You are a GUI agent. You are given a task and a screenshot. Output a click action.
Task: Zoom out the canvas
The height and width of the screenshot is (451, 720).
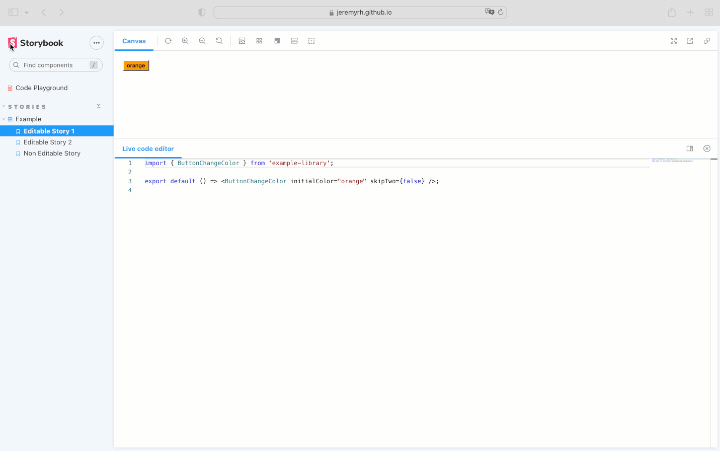[202, 41]
